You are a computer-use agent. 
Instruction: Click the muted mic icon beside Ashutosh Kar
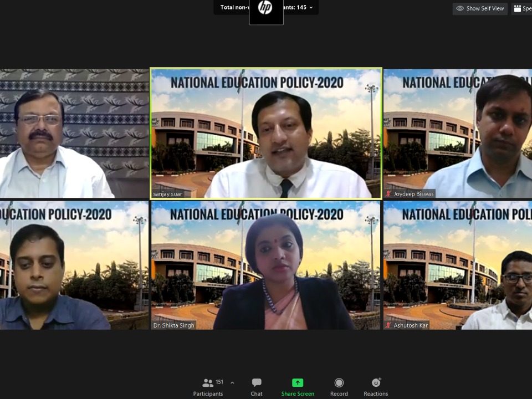coord(388,325)
